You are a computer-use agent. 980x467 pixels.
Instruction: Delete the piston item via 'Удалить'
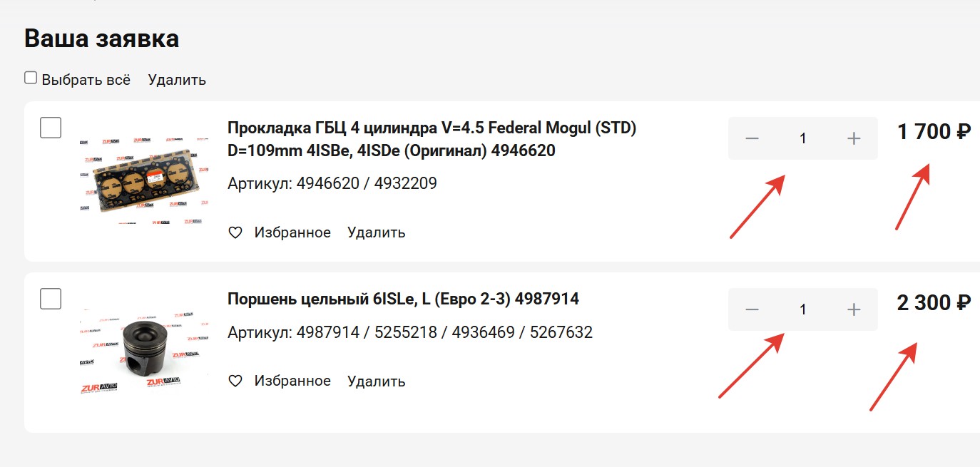(376, 381)
